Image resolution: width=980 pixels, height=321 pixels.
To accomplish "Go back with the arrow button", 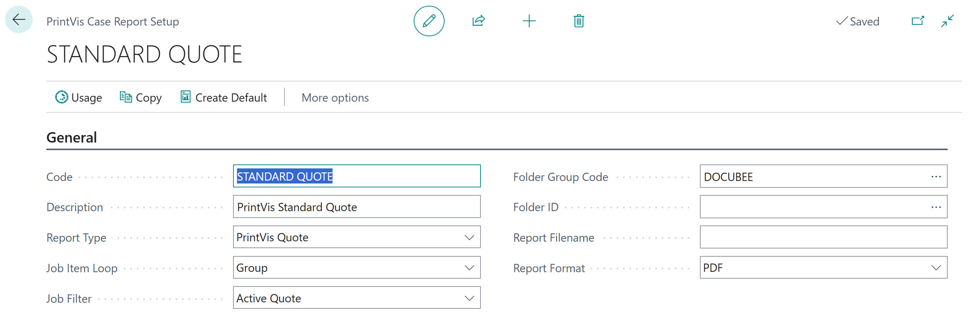I will tap(19, 20).
